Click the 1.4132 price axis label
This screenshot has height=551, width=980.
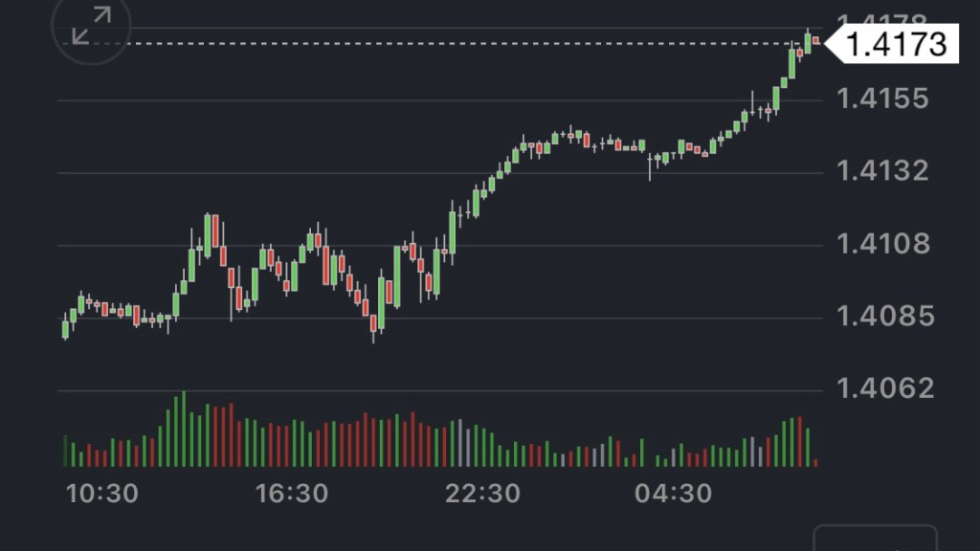883,172
